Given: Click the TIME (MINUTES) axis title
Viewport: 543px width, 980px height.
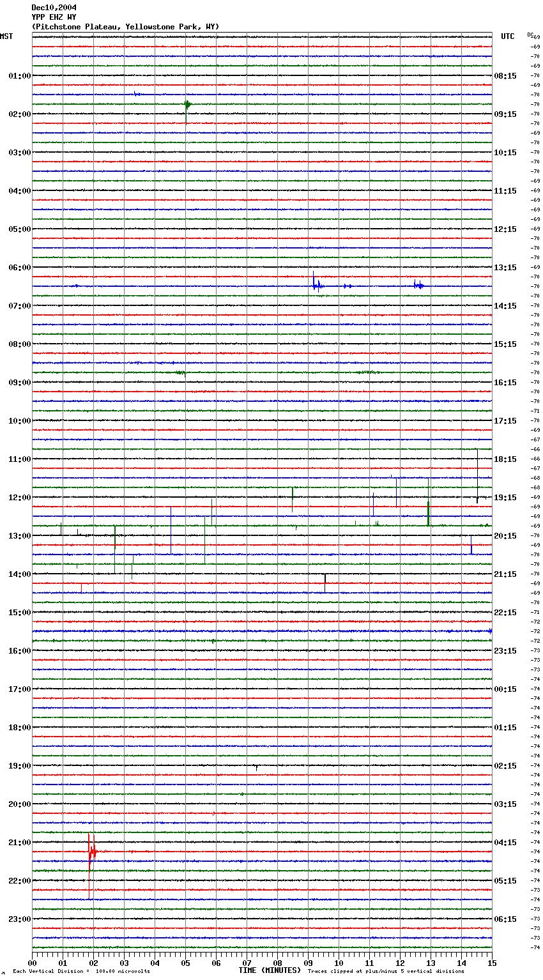Looking at the screenshot, I should 270,970.
